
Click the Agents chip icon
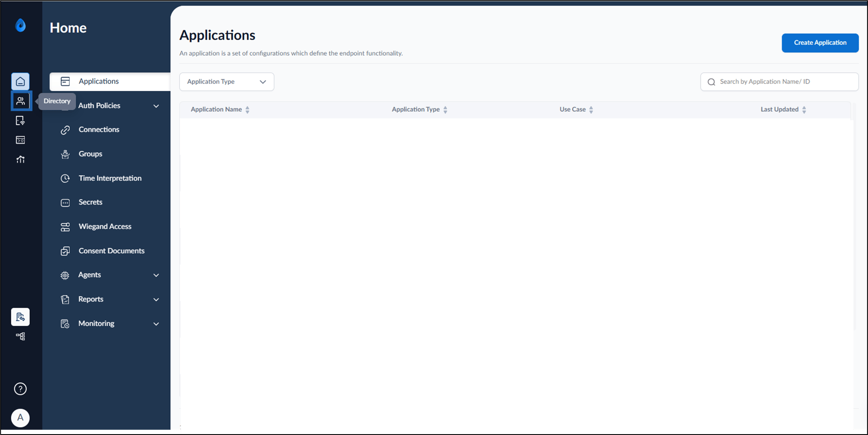(65, 275)
